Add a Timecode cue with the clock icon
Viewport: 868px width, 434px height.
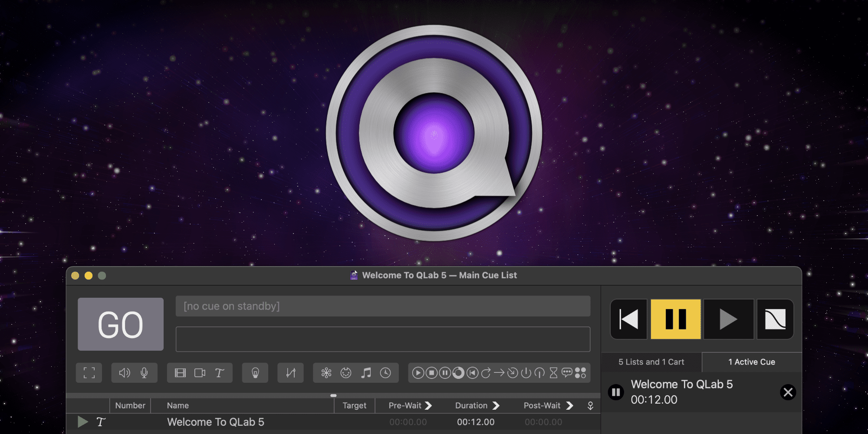coord(385,373)
